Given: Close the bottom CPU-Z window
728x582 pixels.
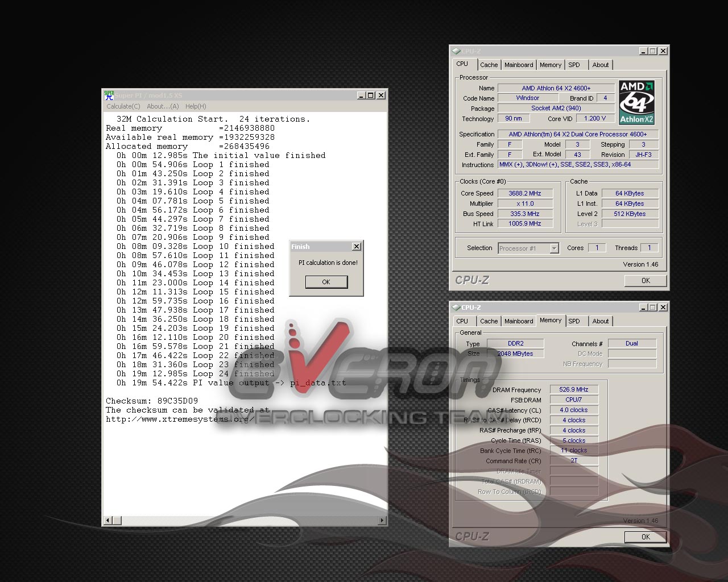Looking at the screenshot, I should coord(663,307).
